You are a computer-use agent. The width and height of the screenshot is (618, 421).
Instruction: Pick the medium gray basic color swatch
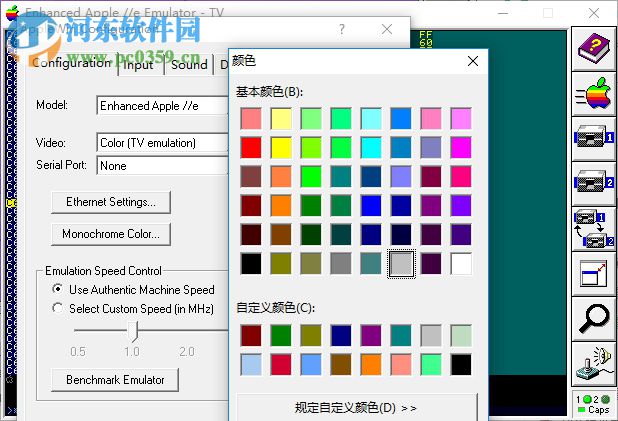coord(341,264)
